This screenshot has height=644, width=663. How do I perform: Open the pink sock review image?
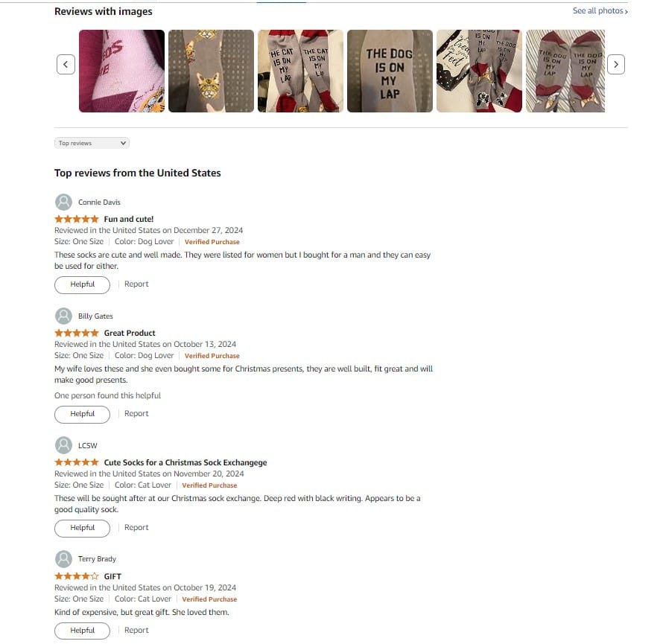click(121, 71)
